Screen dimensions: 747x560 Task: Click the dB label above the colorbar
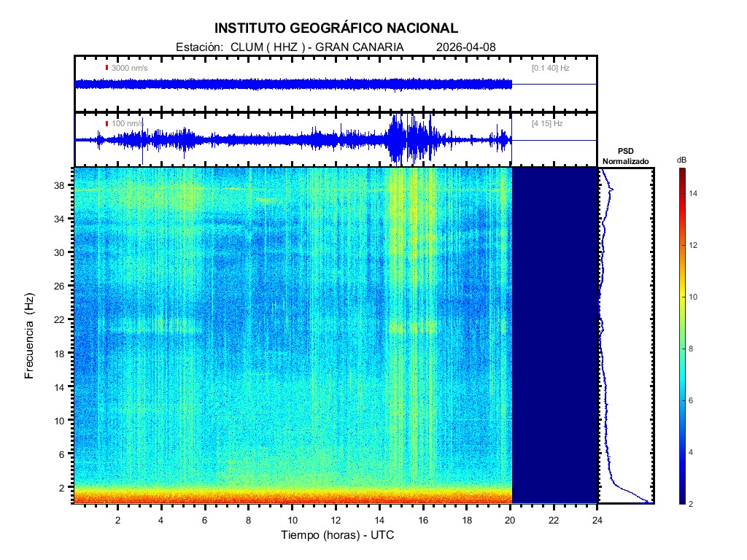pyautogui.click(x=681, y=159)
